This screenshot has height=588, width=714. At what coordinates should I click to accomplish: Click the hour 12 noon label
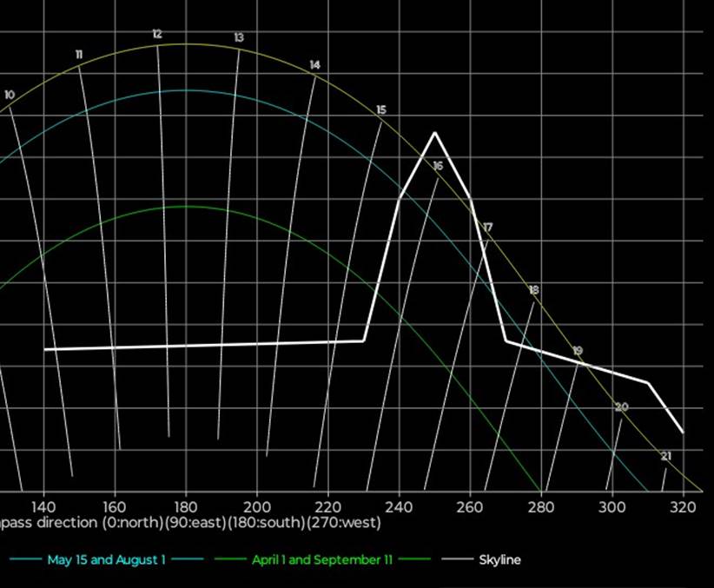157,34
